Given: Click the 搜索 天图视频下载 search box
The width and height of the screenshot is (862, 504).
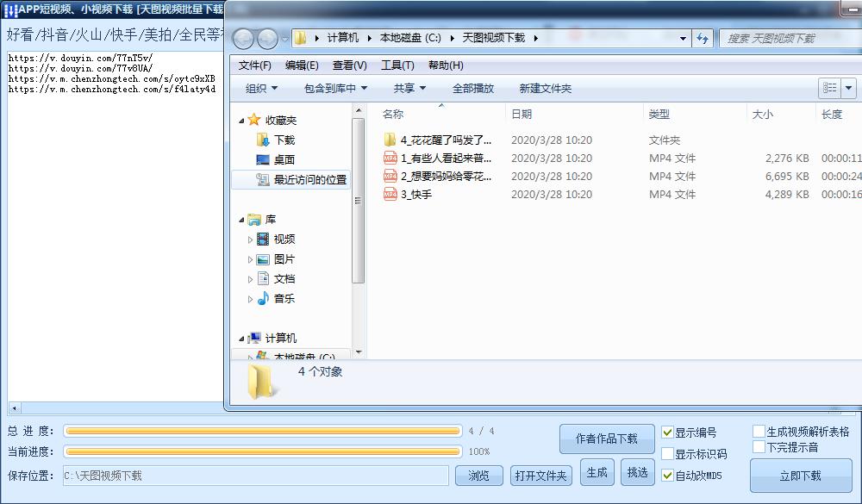Looking at the screenshot, I should coord(790,38).
